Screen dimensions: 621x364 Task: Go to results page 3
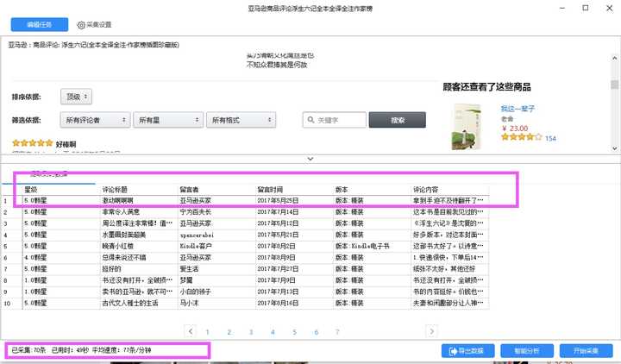[x=251, y=332]
